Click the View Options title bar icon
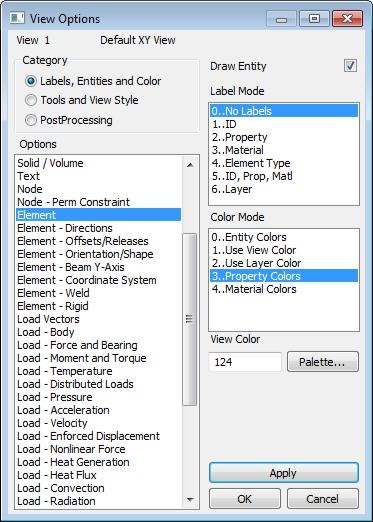 17,18
